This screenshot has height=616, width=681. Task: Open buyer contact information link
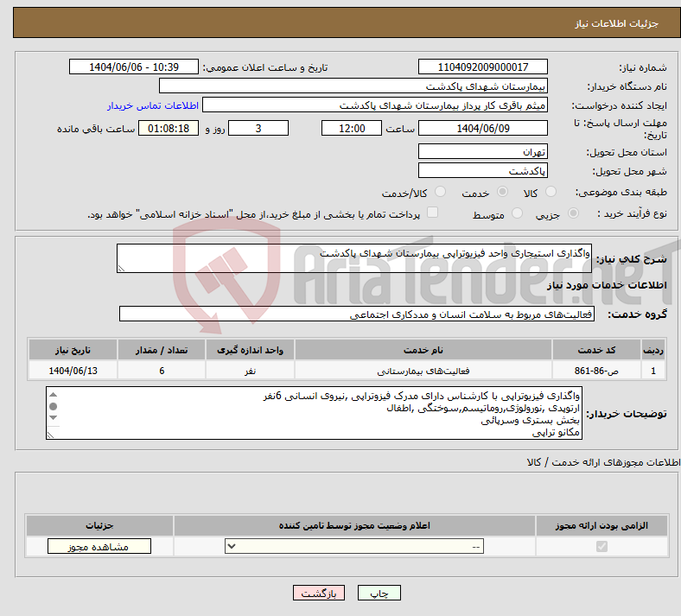pos(153,105)
